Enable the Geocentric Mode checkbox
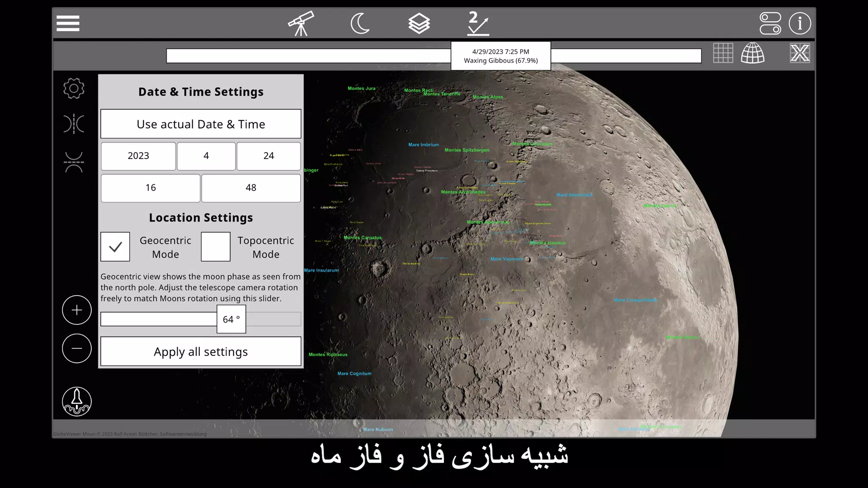 click(115, 247)
